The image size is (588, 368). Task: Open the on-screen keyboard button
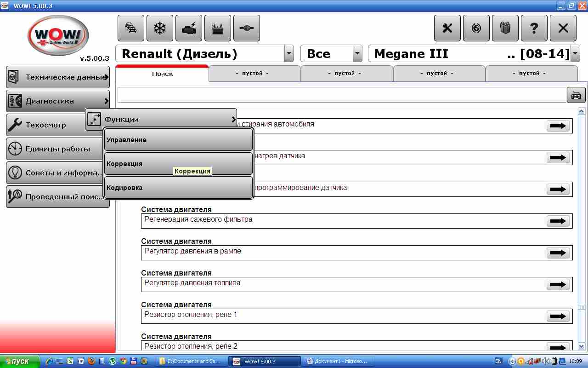(576, 95)
